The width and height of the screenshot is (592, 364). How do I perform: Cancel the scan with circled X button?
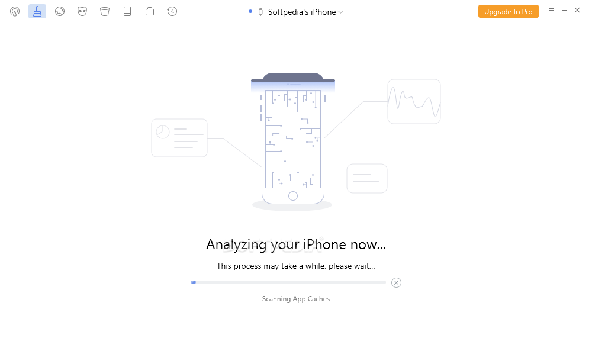pos(396,282)
